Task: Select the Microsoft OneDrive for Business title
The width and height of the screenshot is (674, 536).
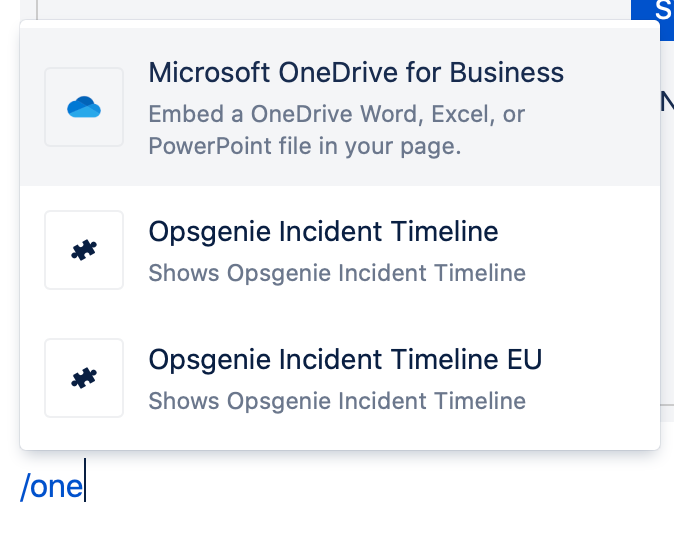Action: [x=356, y=72]
